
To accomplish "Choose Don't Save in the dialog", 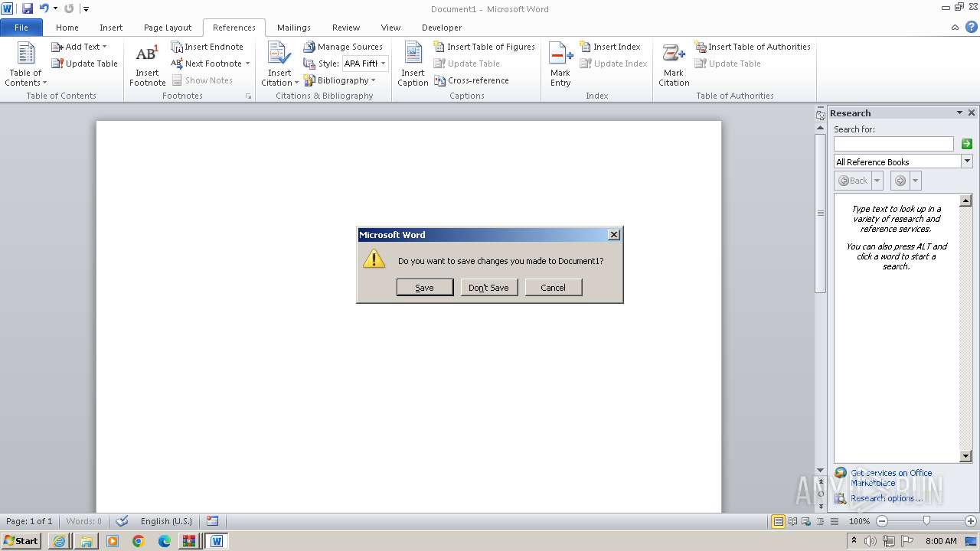I will pos(488,288).
